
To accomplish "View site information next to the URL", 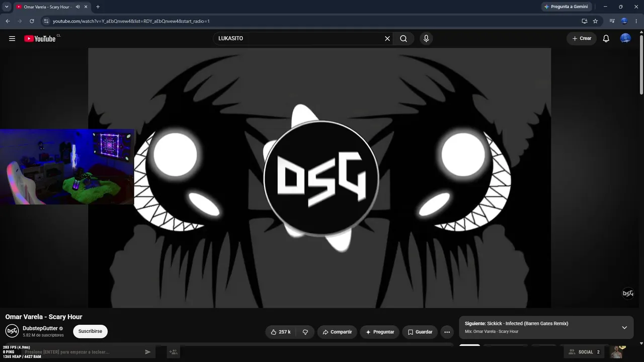I will pos(46,21).
